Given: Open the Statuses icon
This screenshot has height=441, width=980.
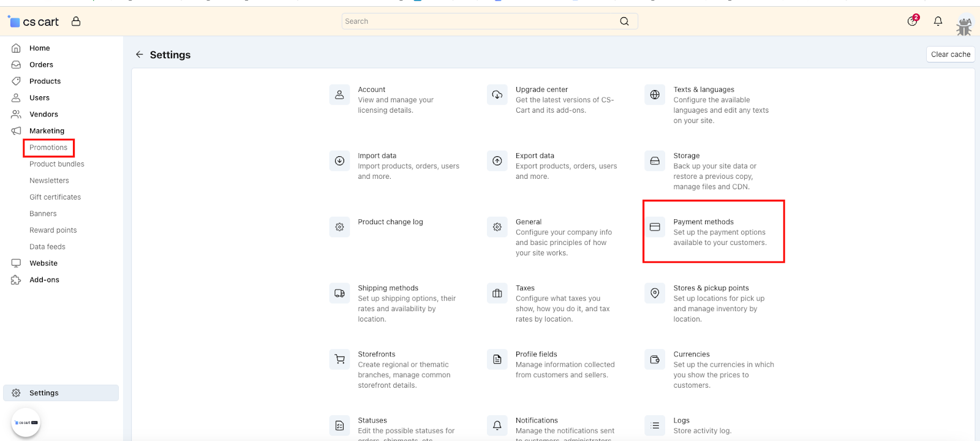Looking at the screenshot, I should tap(339, 426).
